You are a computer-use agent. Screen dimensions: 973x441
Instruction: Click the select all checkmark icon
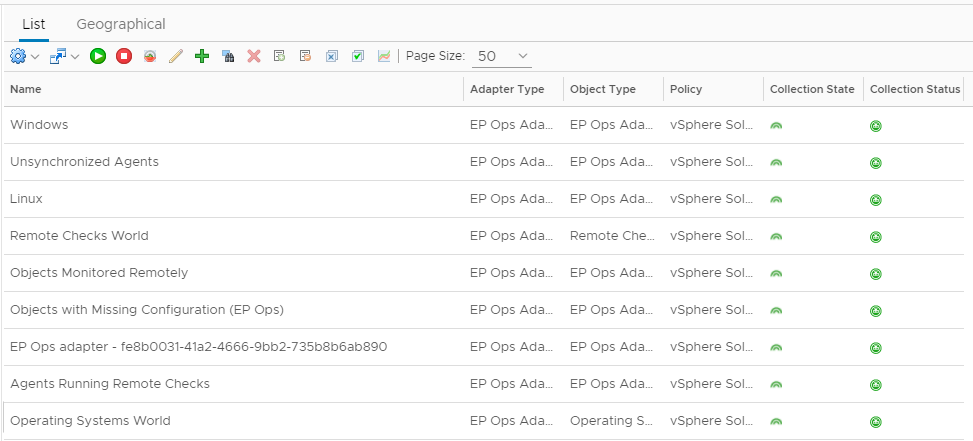pos(358,57)
